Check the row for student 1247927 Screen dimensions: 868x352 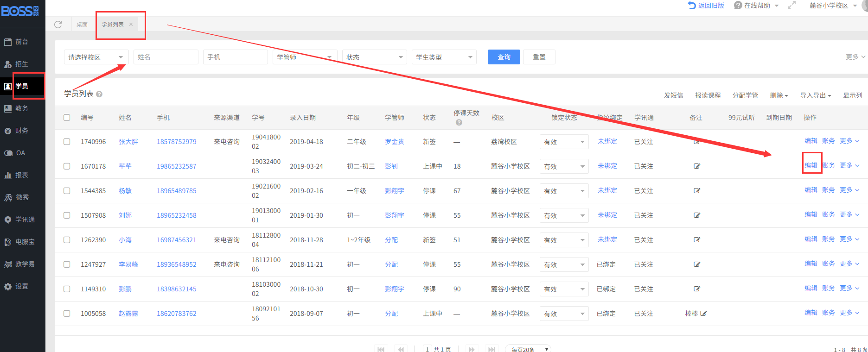pos(67,264)
